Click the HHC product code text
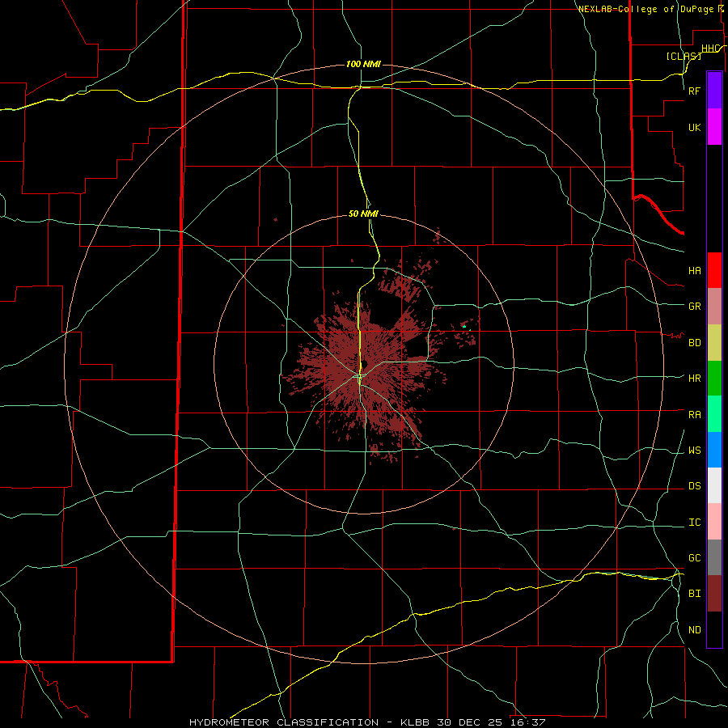 pos(711,49)
